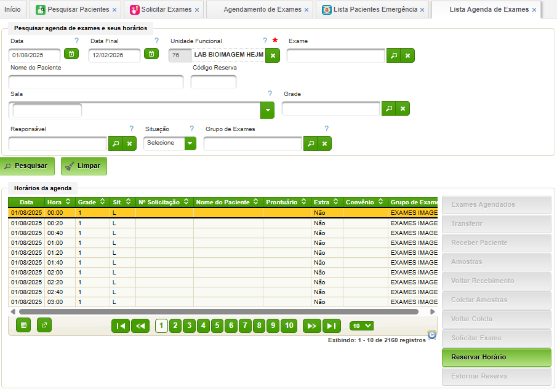Image resolution: width=557 pixels, height=392 pixels.
Task: Clear the Grupo de Exames field
Action: tap(324, 143)
